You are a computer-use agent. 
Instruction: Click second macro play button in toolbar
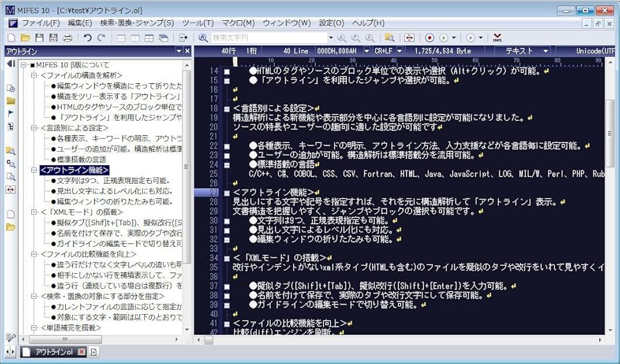(x=470, y=38)
